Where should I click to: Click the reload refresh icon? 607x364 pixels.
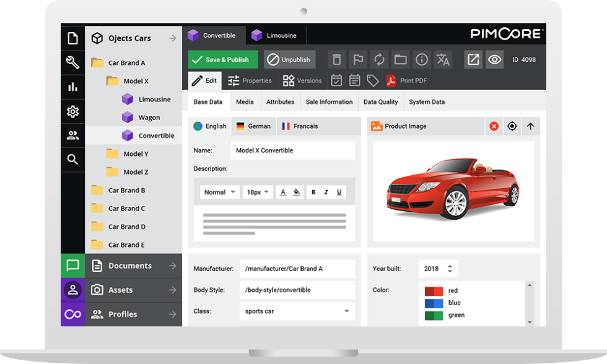click(379, 59)
